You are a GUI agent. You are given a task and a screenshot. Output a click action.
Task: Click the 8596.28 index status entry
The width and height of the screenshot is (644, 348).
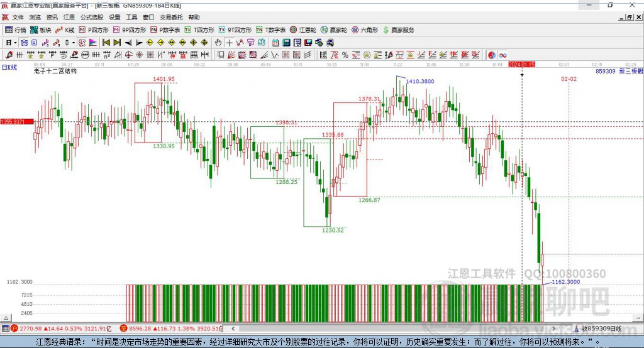point(171,329)
